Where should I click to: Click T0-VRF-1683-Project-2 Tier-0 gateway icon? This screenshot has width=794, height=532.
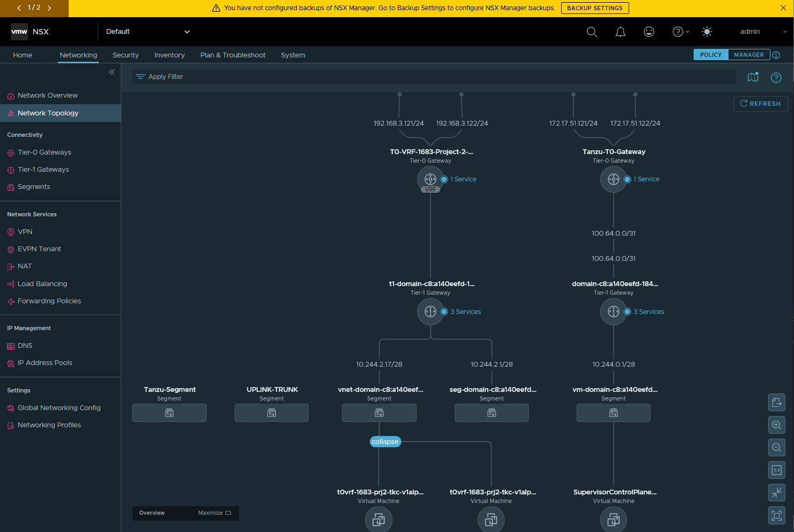(x=431, y=179)
